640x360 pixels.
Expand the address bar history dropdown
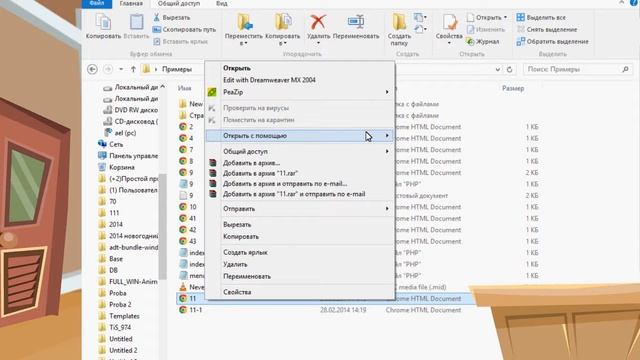498,69
